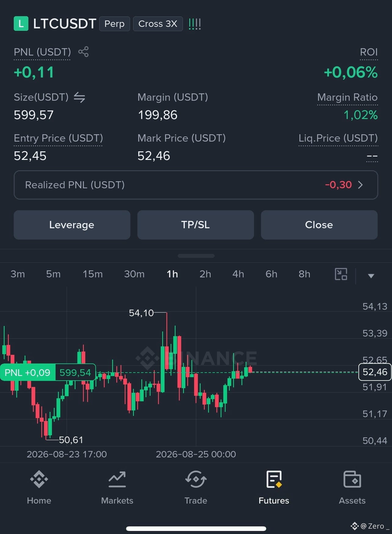This screenshot has width=392, height=534.
Task: Expand more chart intervals dropdown arrow
Action: 371,276
